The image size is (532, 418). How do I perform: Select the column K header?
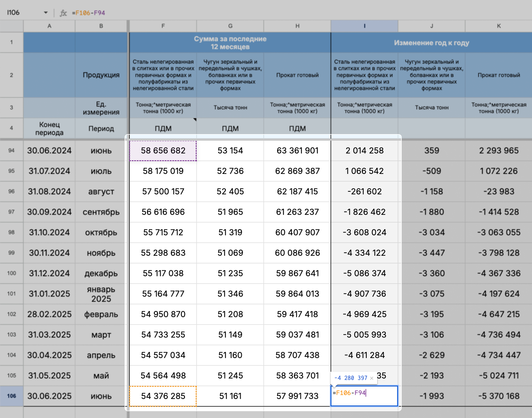(x=498, y=26)
